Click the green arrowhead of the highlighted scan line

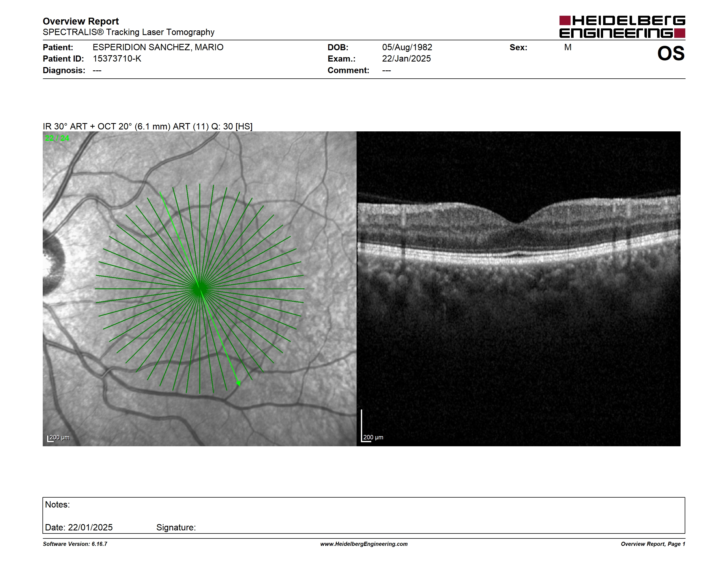(238, 384)
